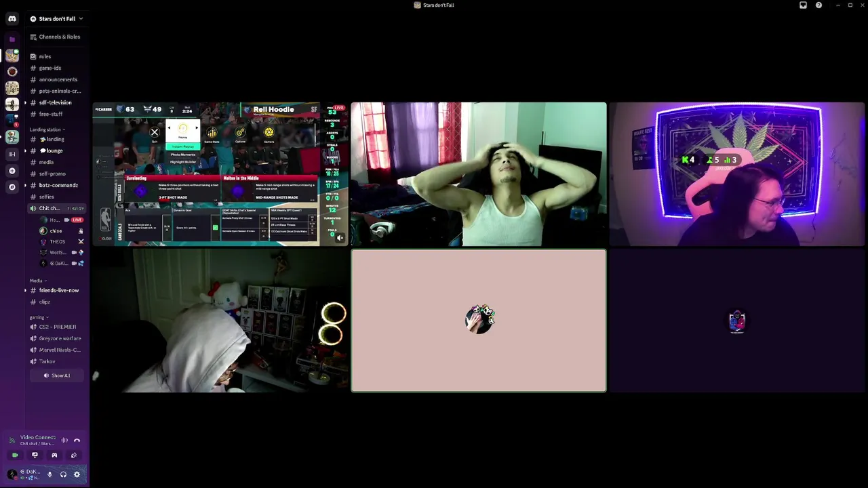Image resolution: width=868 pixels, height=488 pixels.
Task: Click the Add a Server plus icon
Action: click(x=12, y=171)
